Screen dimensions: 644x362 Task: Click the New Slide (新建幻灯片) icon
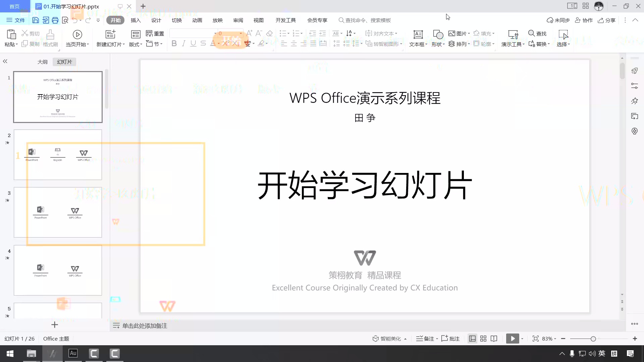110,35
